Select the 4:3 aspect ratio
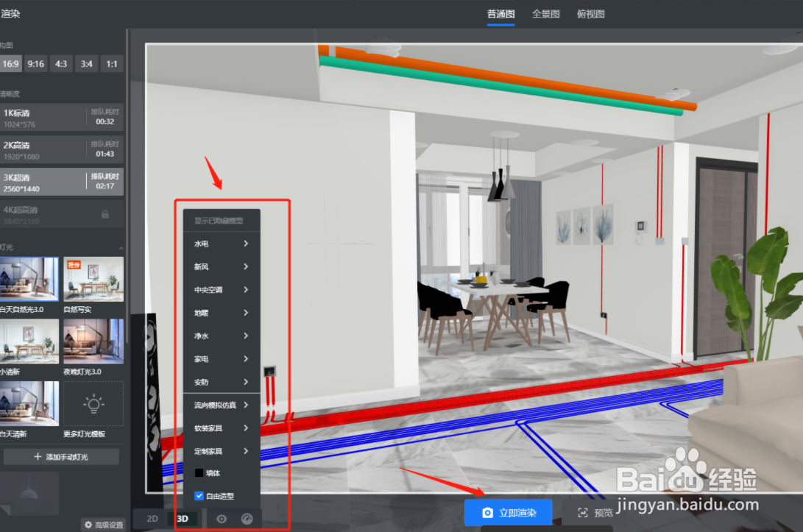This screenshot has width=803, height=532. point(61,64)
